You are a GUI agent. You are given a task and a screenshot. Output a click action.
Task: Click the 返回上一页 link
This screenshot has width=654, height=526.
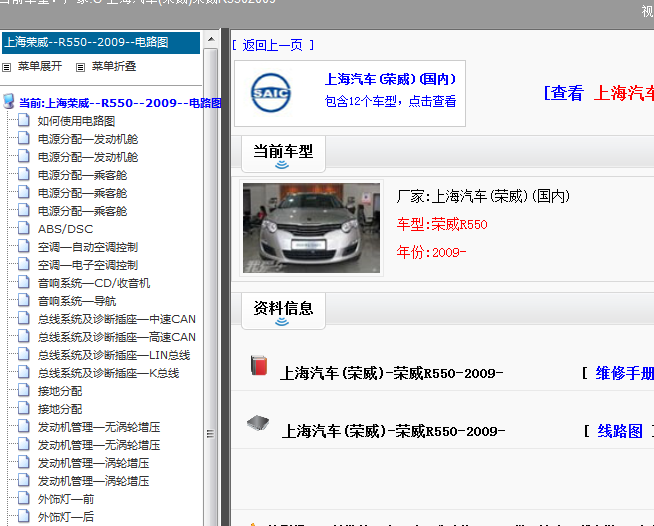tap(273, 45)
